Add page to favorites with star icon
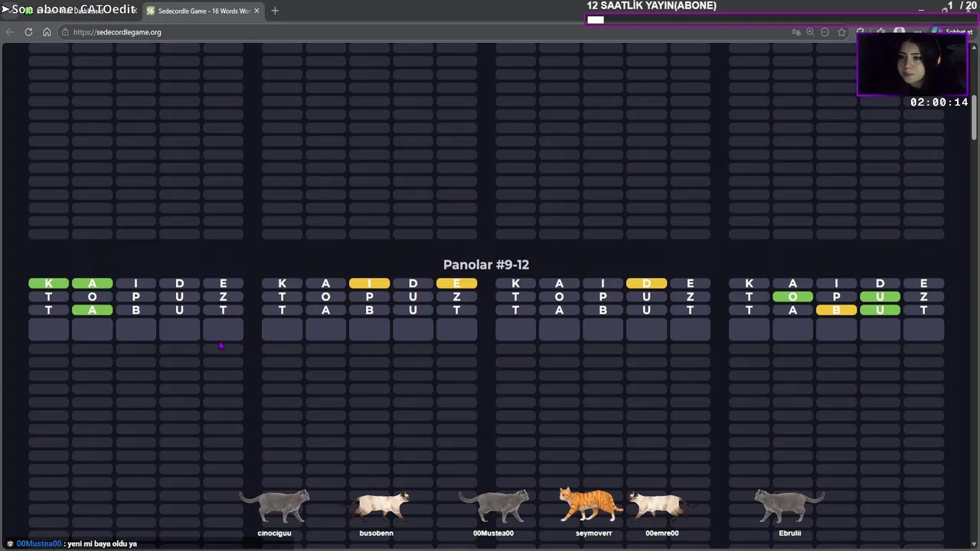980x551 pixels. pyautogui.click(x=841, y=32)
